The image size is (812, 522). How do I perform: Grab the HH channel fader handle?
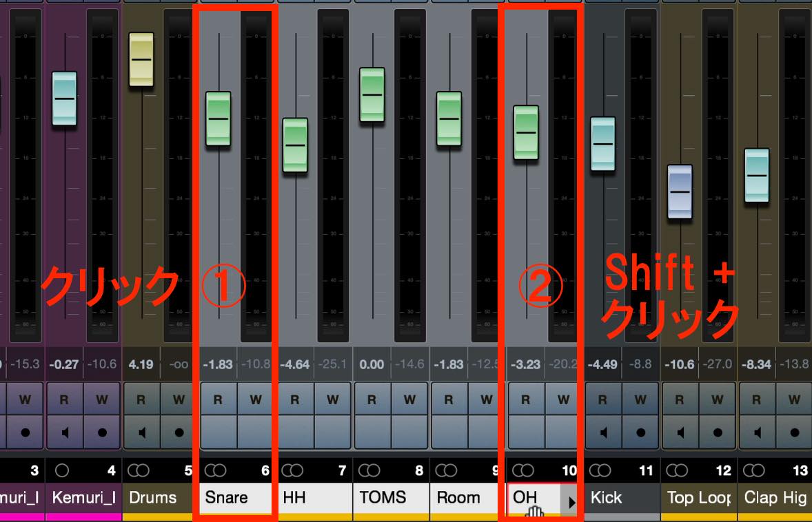click(295, 145)
